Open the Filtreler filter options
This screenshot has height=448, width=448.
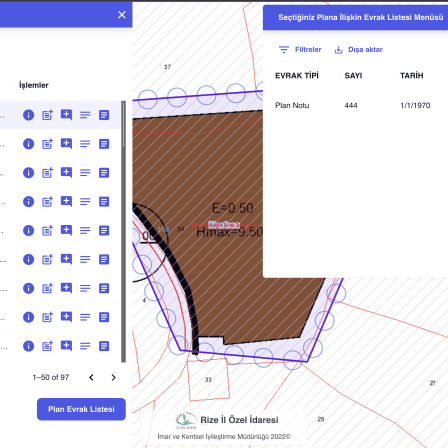click(300, 50)
